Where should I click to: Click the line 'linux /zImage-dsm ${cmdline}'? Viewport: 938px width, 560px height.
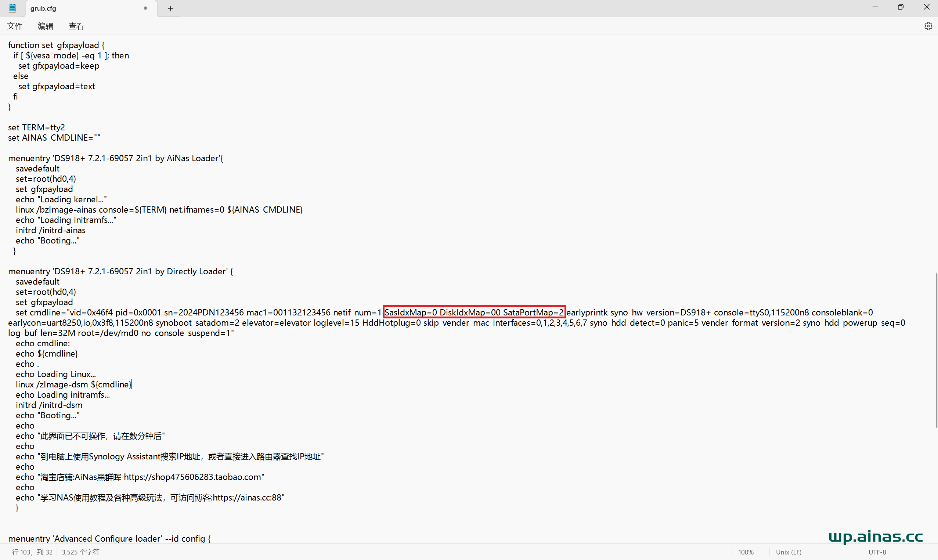[73, 384]
